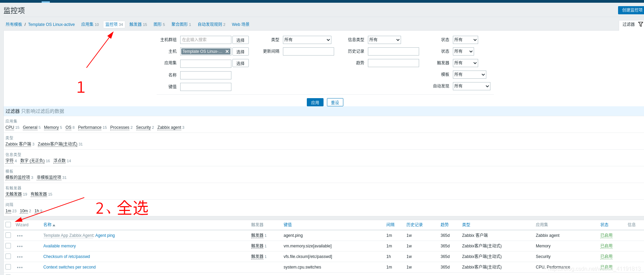Viewport: 644px width, 275px height.
Task: Open the 类型 dropdown
Action: click(x=307, y=40)
